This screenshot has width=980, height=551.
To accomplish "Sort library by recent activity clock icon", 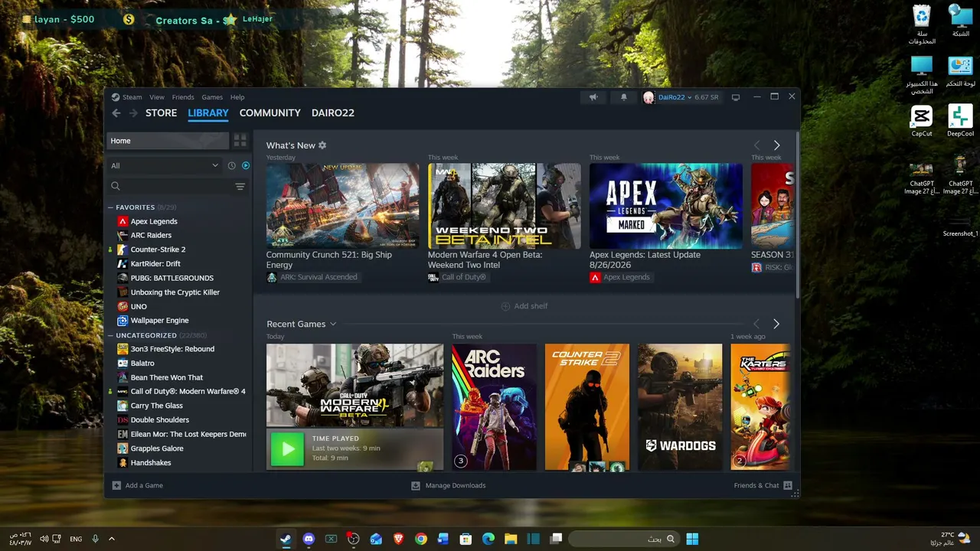I will click(231, 165).
